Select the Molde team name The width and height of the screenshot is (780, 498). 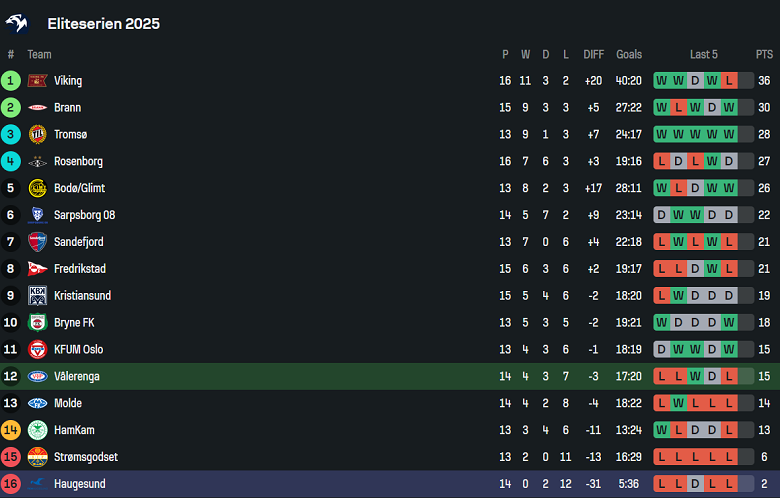68,404
